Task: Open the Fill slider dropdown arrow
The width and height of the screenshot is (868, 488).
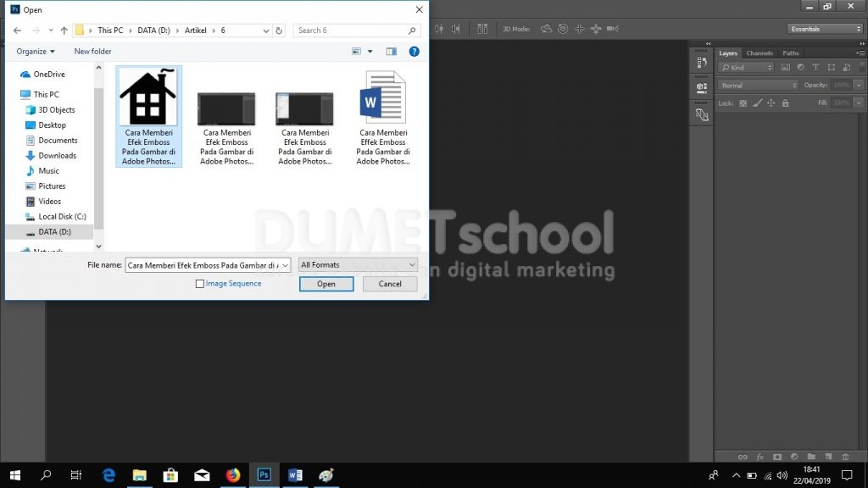Action: click(859, 103)
